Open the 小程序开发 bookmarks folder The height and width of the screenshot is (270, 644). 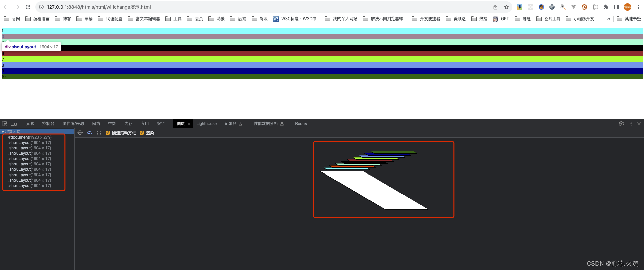pyautogui.click(x=580, y=19)
